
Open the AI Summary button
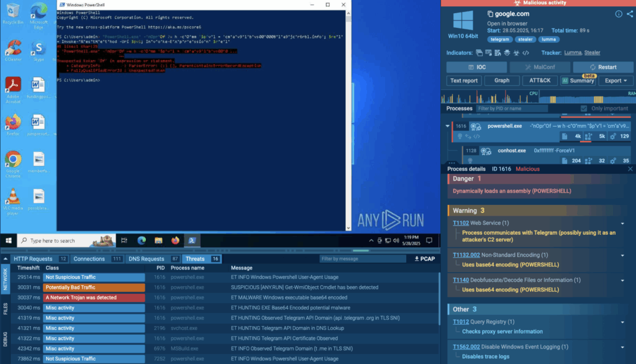[x=578, y=81]
